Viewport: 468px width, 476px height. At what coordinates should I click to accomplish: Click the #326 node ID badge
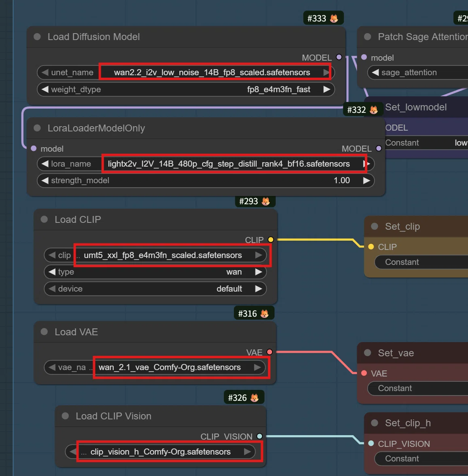[x=244, y=398]
